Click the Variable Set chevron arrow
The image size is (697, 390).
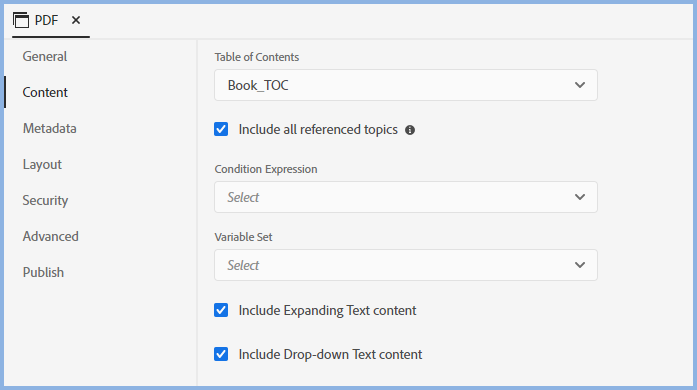tap(580, 265)
